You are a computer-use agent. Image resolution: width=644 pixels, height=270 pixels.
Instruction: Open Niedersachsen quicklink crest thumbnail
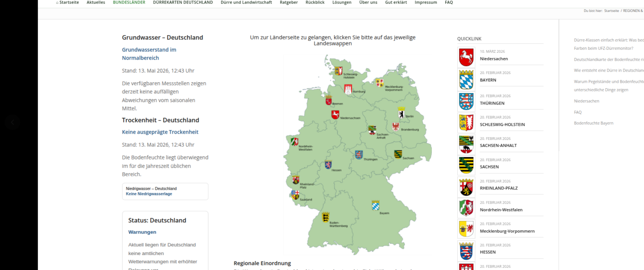(x=466, y=57)
